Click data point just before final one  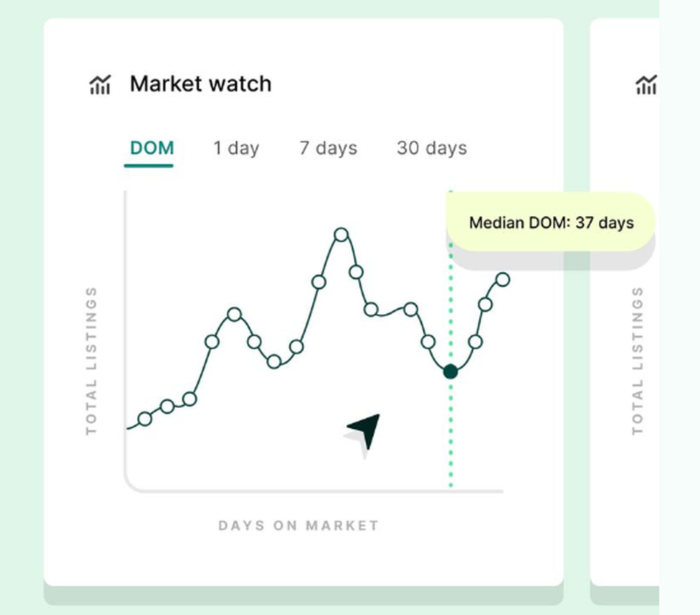point(485,305)
